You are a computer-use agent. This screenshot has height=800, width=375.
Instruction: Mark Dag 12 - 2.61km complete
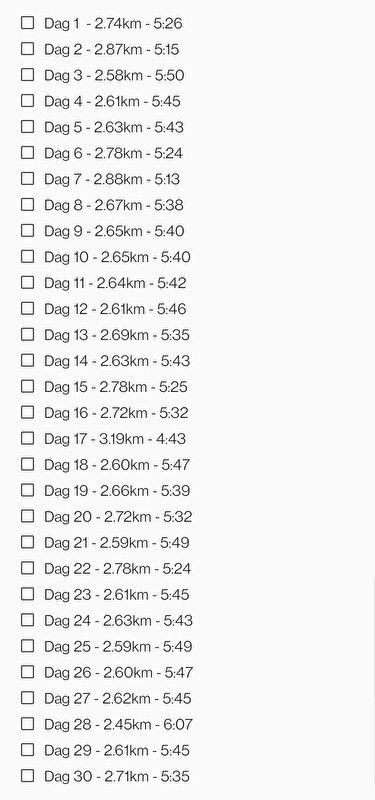(28, 309)
